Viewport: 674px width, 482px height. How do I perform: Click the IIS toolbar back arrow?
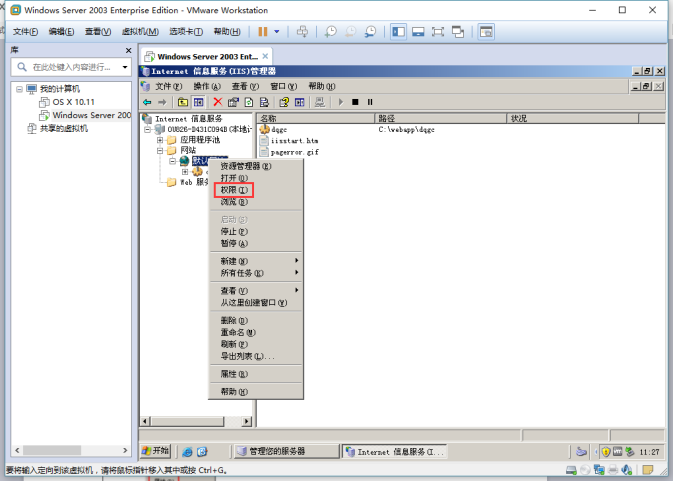[147, 102]
